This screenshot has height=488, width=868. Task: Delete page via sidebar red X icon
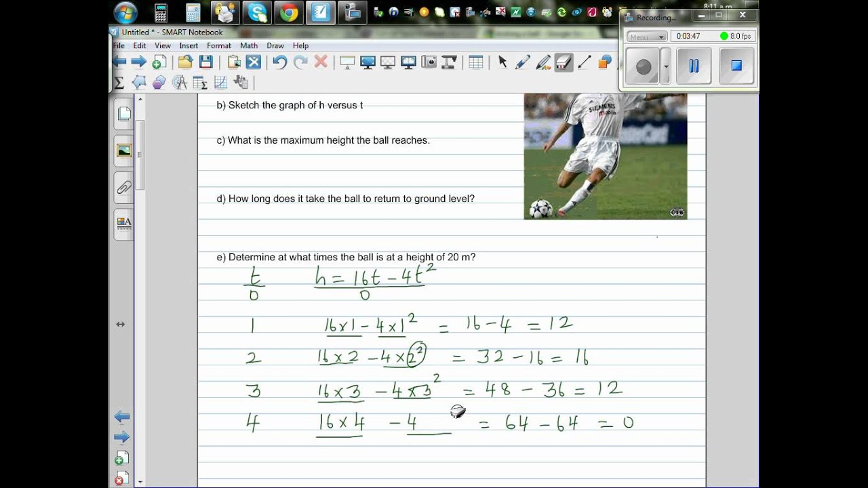(121, 479)
